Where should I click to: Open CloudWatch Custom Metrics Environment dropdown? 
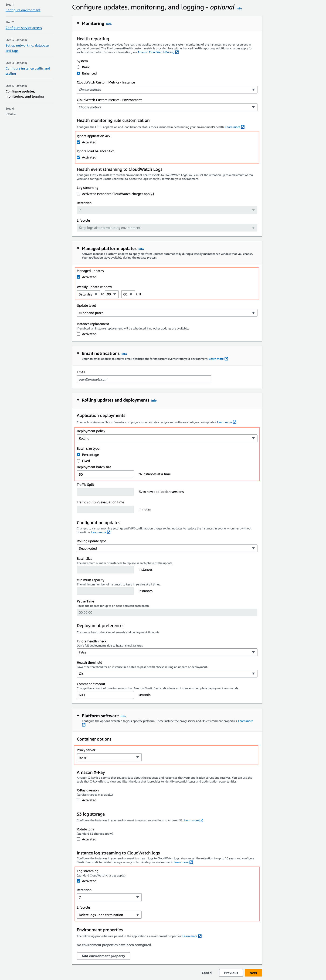(167, 107)
